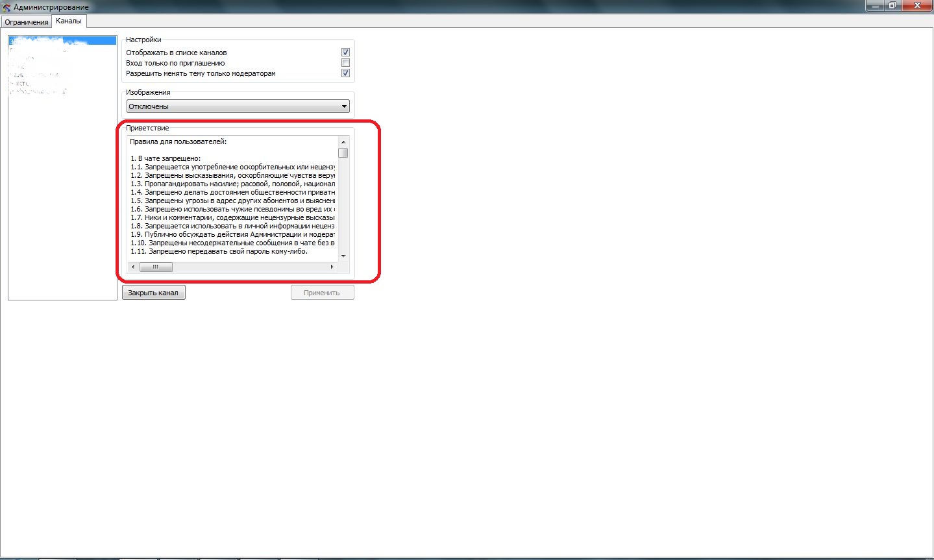Enable 'Вход только по приглашению' checkbox
Screen dimensions: 934x560
click(345, 63)
